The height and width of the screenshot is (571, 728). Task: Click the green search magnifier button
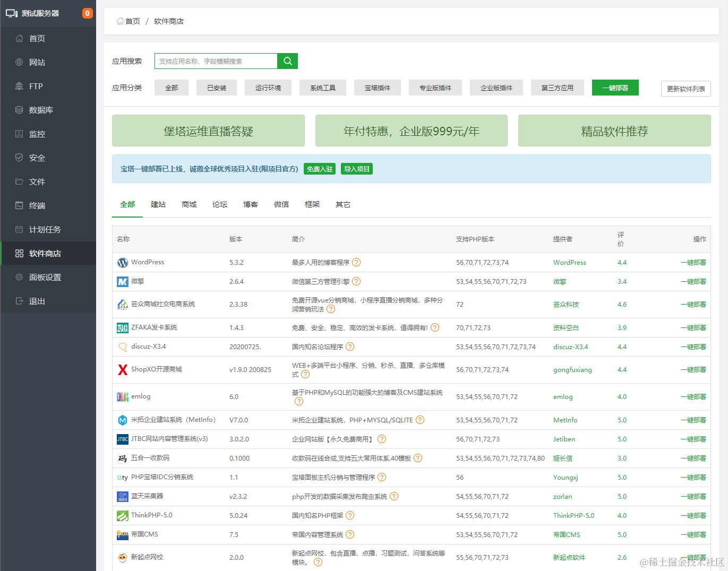(x=287, y=61)
